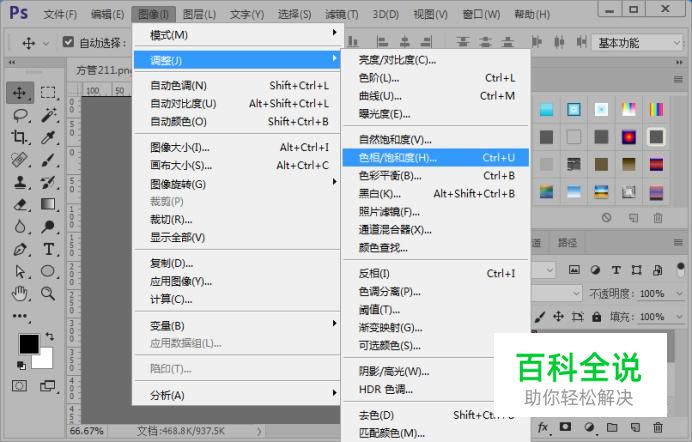Viewport: 692px width, 442px height.
Task: Select the Pen tool
Action: [20, 249]
